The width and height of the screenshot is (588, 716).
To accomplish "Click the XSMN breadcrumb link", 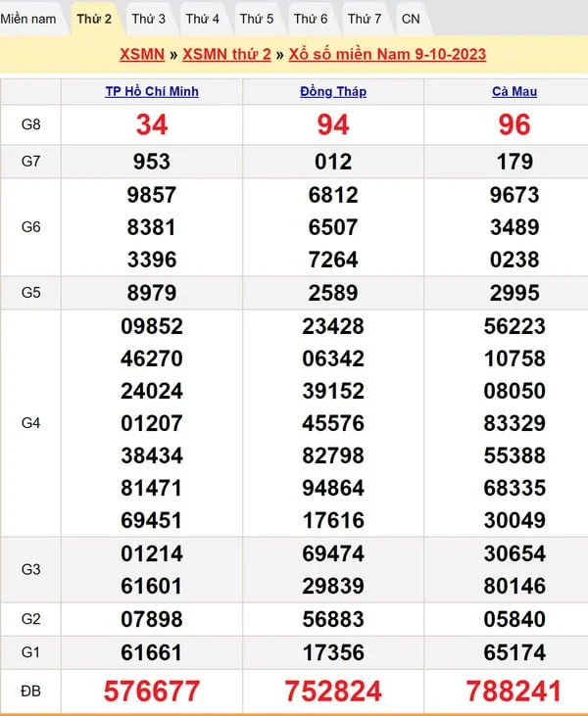I will click(141, 55).
